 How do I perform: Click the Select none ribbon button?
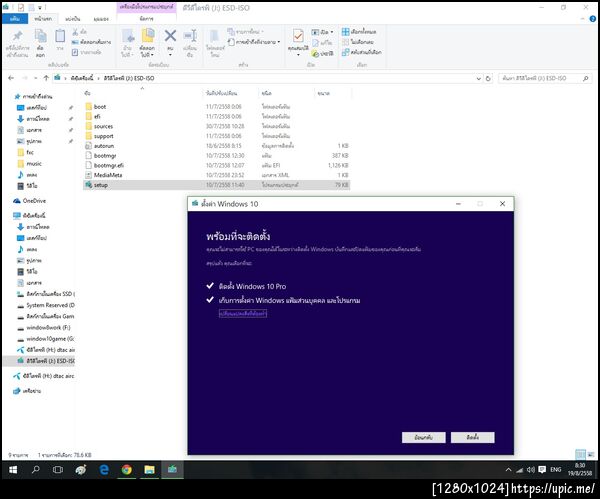coord(358,42)
